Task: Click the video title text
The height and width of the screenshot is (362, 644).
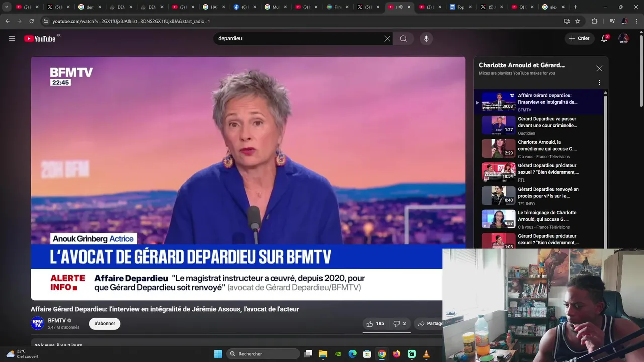Action: coord(165,309)
